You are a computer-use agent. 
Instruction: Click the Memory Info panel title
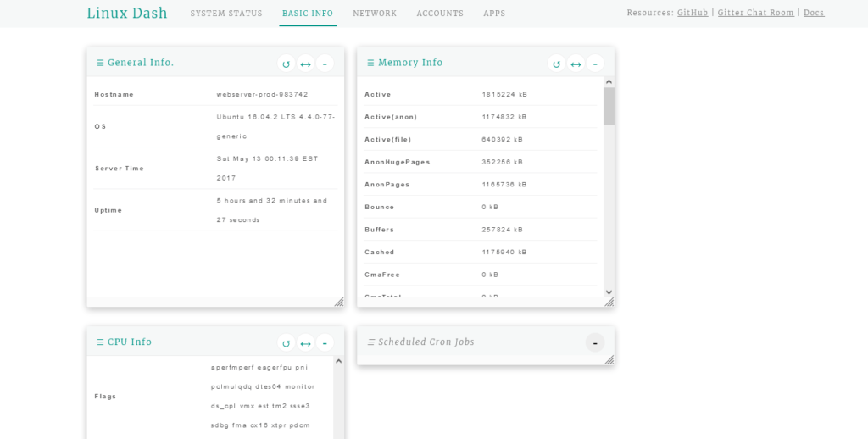pyautogui.click(x=410, y=63)
